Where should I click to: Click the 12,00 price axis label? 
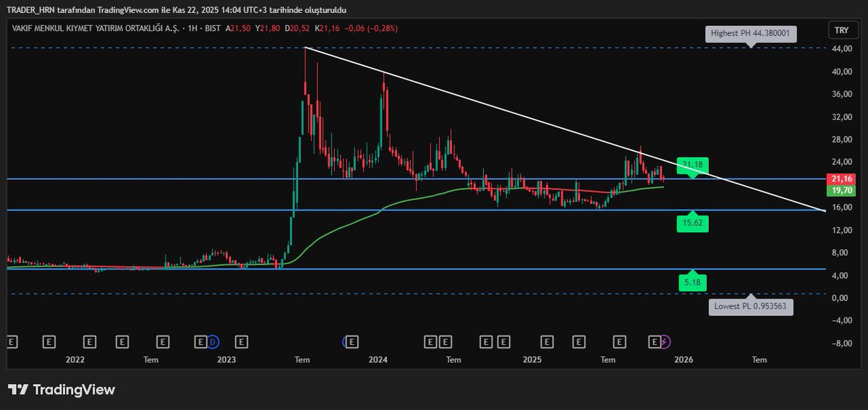click(x=841, y=230)
